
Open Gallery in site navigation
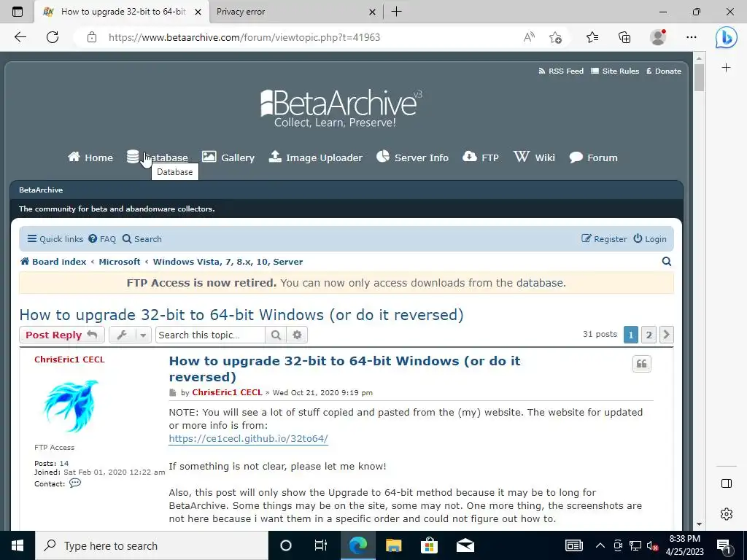coord(228,157)
